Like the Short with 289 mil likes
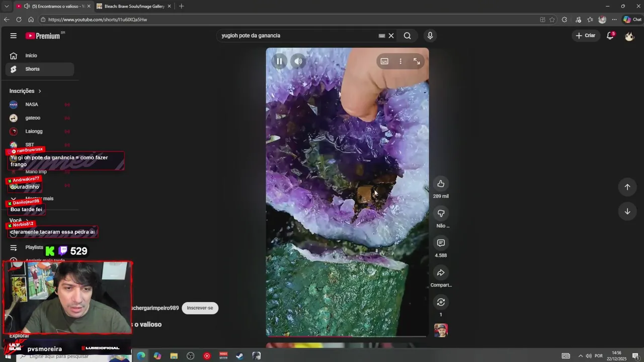 [441, 184]
